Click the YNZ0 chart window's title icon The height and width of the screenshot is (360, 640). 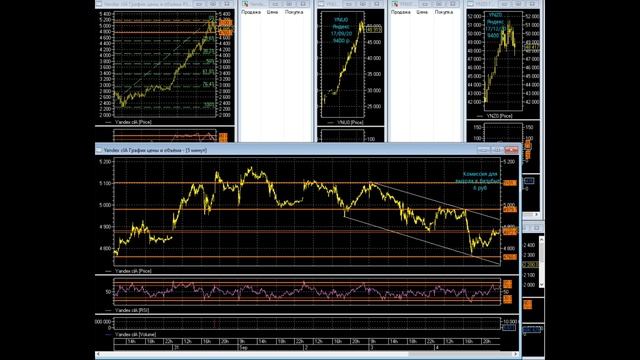point(471,4)
